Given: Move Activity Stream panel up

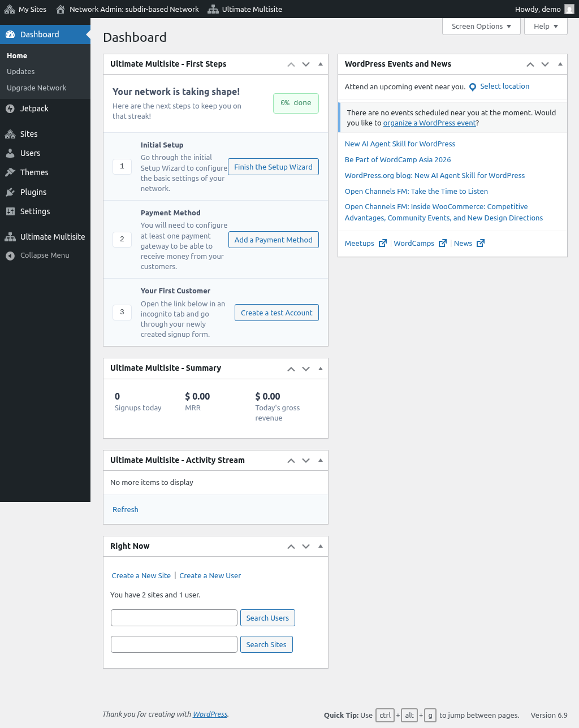Looking at the screenshot, I should click(x=291, y=461).
